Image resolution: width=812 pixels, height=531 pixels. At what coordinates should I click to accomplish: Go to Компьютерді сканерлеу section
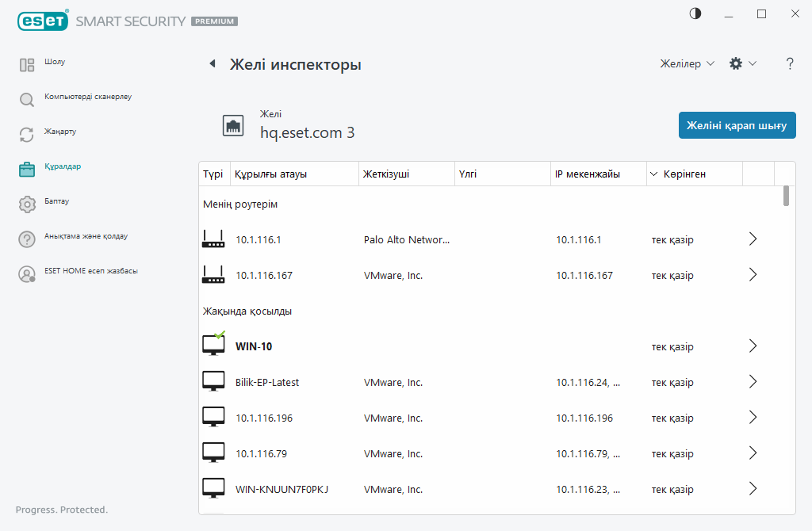click(87, 97)
